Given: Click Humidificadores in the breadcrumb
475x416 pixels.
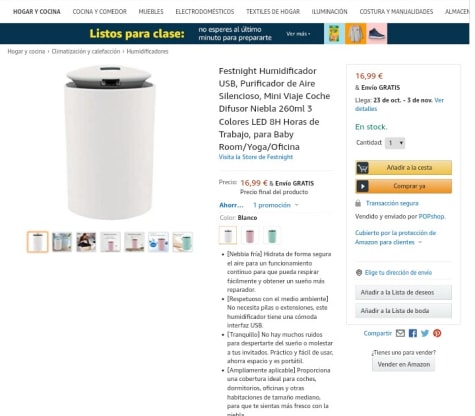Looking at the screenshot, I should click(147, 51).
